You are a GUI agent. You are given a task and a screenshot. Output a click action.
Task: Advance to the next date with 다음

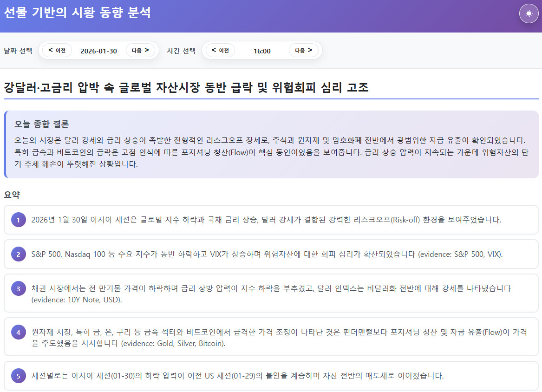(x=140, y=50)
